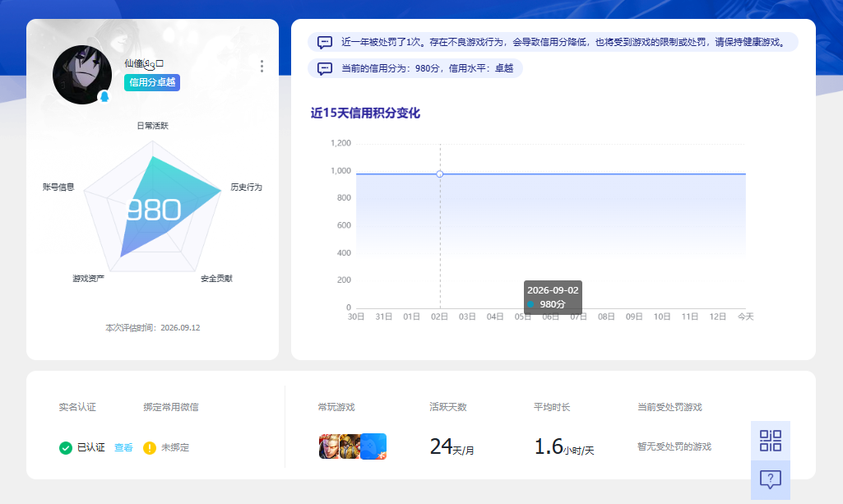Click the highlighted chart data point marker
Screen dimensions: 843x504
pos(440,174)
